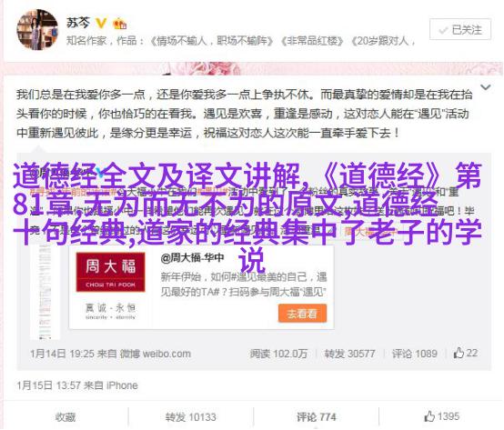The image size is (504, 430).
Task: Open the @周大福-华中 account link
Action: click(x=192, y=258)
